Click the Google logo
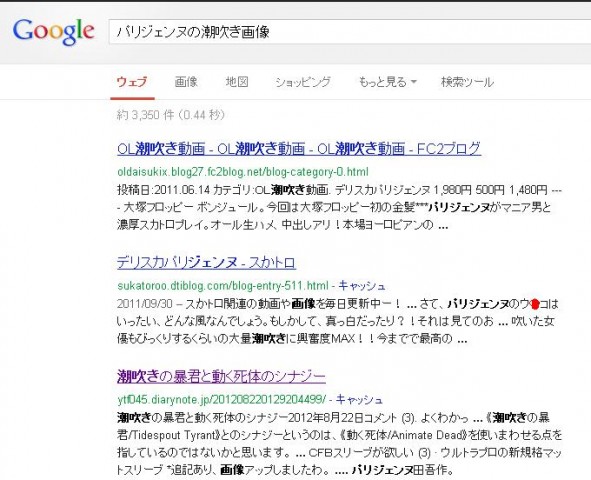591x480 pixels. pos(53,32)
